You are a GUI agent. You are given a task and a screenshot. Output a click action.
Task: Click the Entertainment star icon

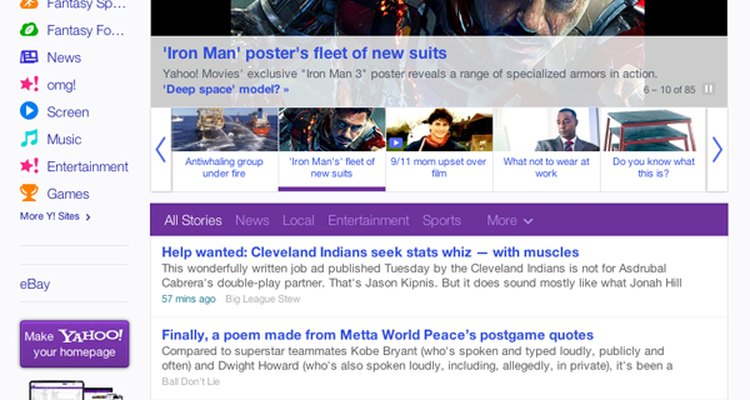point(29,166)
